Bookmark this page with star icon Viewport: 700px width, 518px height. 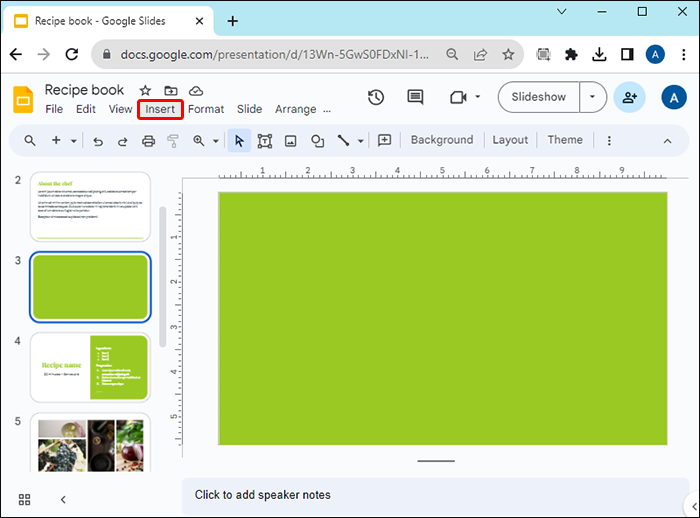coord(508,54)
